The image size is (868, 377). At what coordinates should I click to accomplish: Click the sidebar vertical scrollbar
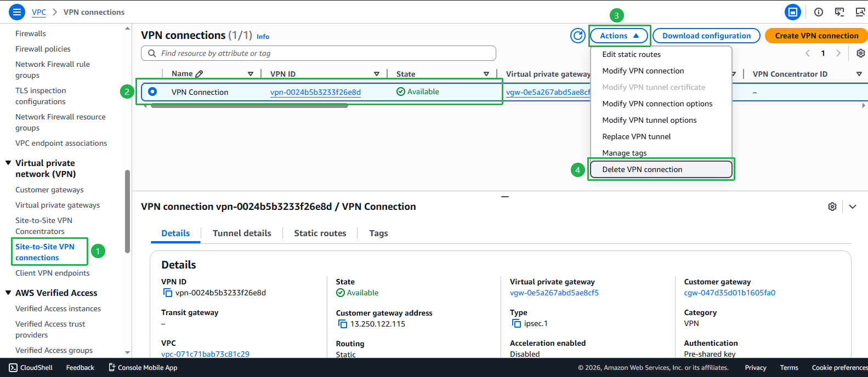127,211
